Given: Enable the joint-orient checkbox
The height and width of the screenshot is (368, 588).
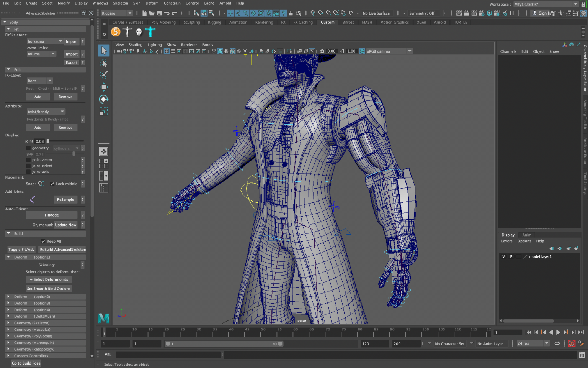Looking at the screenshot, I should click(x=28, y=166).
